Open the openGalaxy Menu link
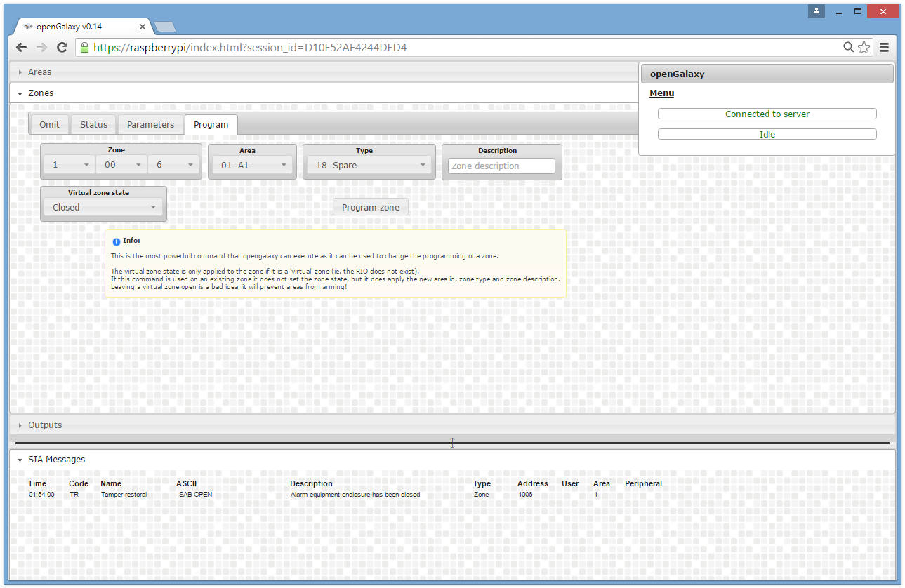The width and height of the screenshot is (905, 588). [x=661, y=93]
